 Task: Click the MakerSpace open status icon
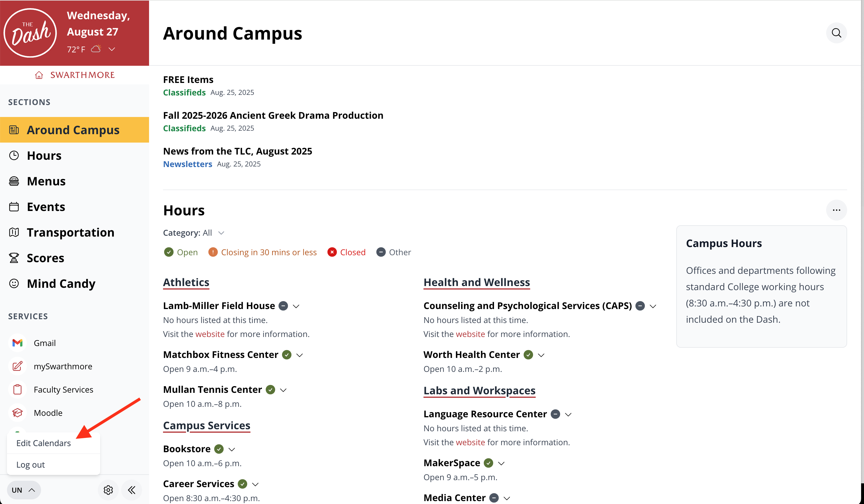point(488,463)
